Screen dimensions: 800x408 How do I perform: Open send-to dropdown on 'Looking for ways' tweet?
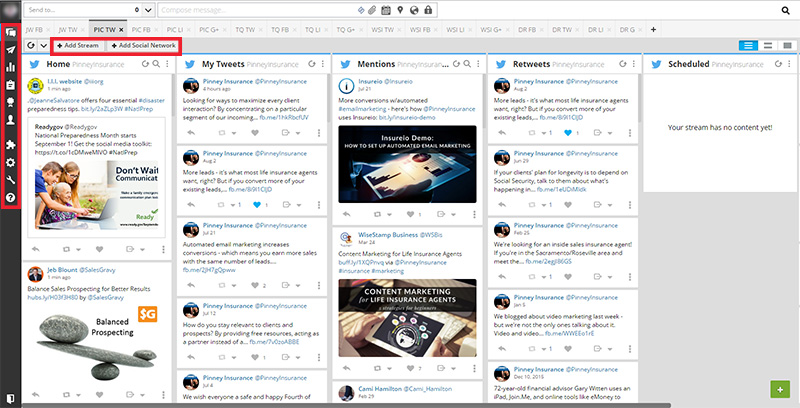(x=298, y=134)
